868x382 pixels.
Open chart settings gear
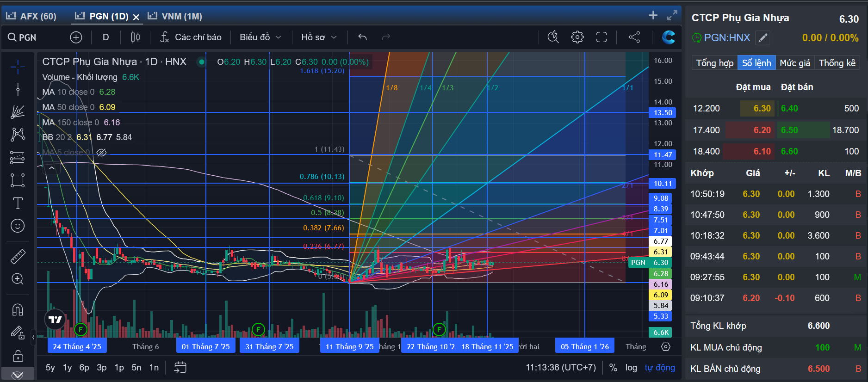click(577, 37)
